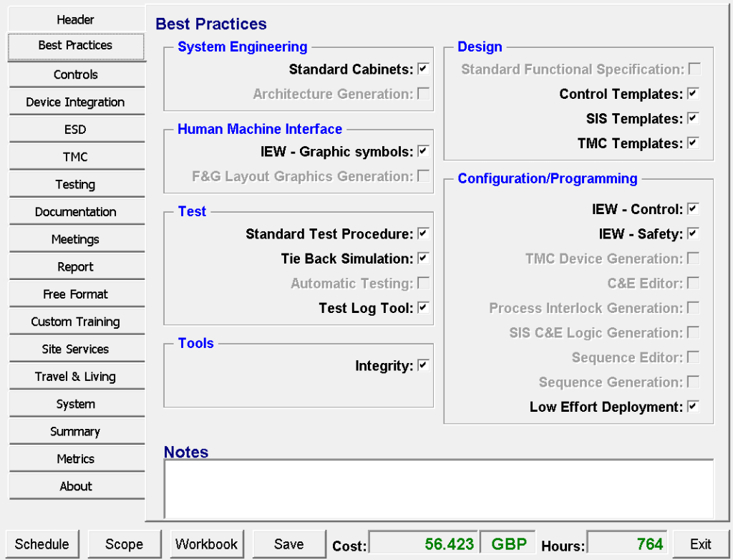733x560 pixels.
Task: Go to the Testing tab
Action: point(75,184)
